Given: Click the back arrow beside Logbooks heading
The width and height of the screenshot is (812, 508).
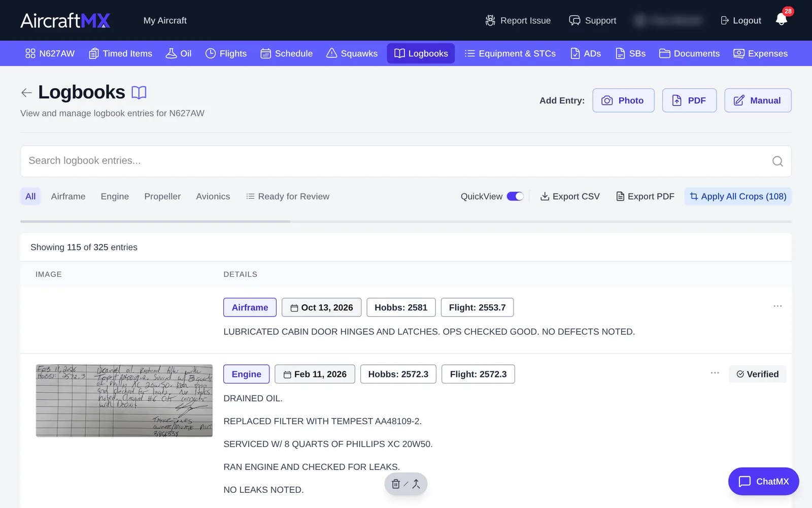Looking at the screenshot, I should pyautogui.click(x=26, y=92).
